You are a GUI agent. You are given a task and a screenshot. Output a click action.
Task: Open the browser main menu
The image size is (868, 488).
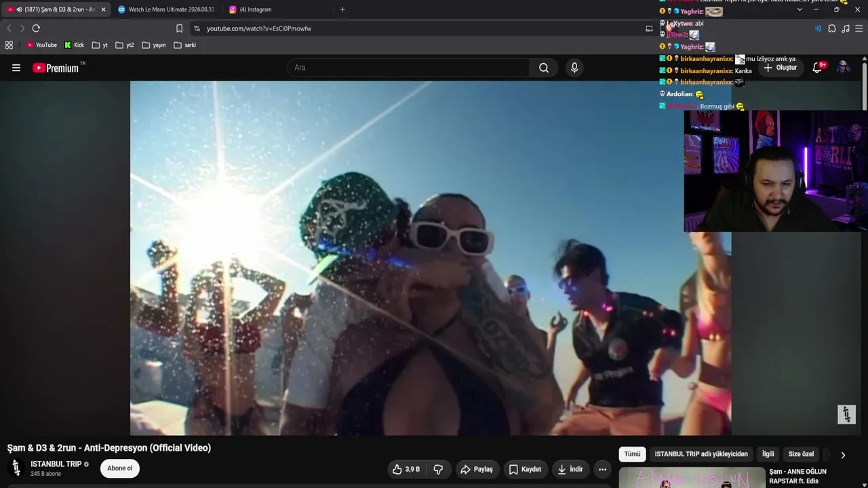(x=859, y=28)
